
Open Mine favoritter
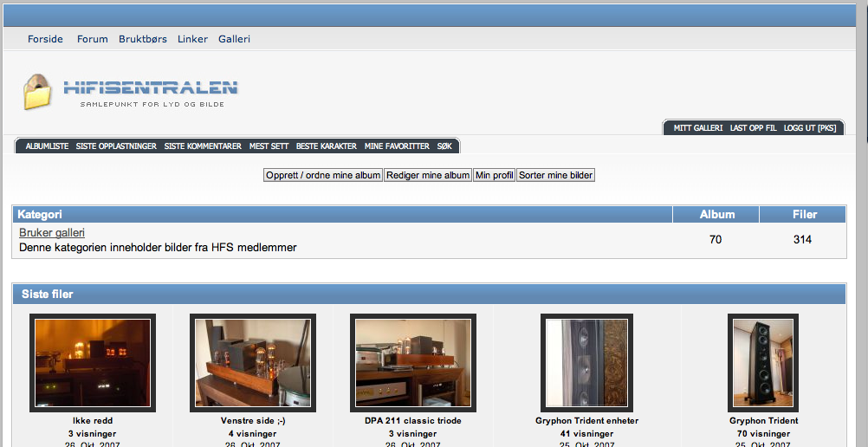click(x=397, y=146)
